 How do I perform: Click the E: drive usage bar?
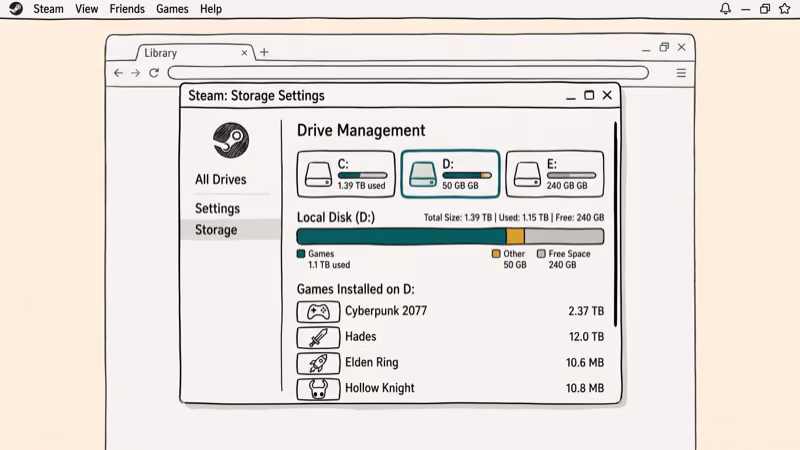[571, 176]
